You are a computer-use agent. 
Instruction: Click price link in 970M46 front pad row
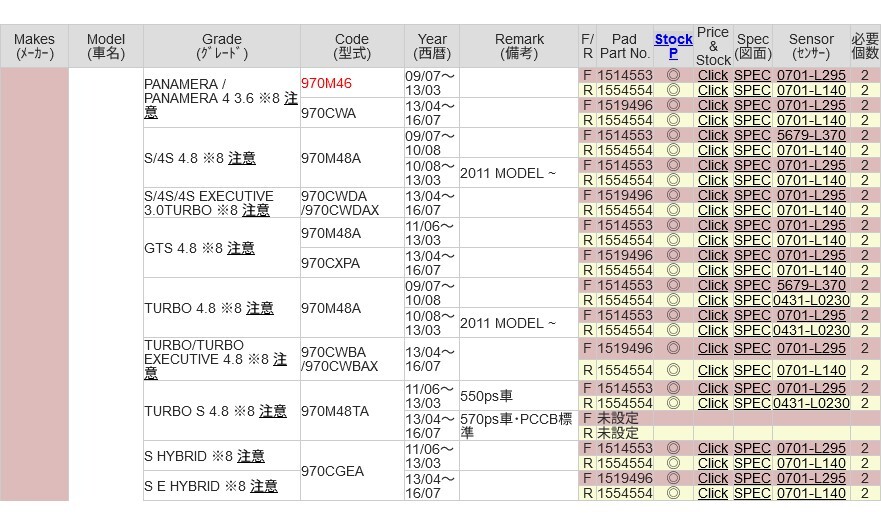(712, 75)
